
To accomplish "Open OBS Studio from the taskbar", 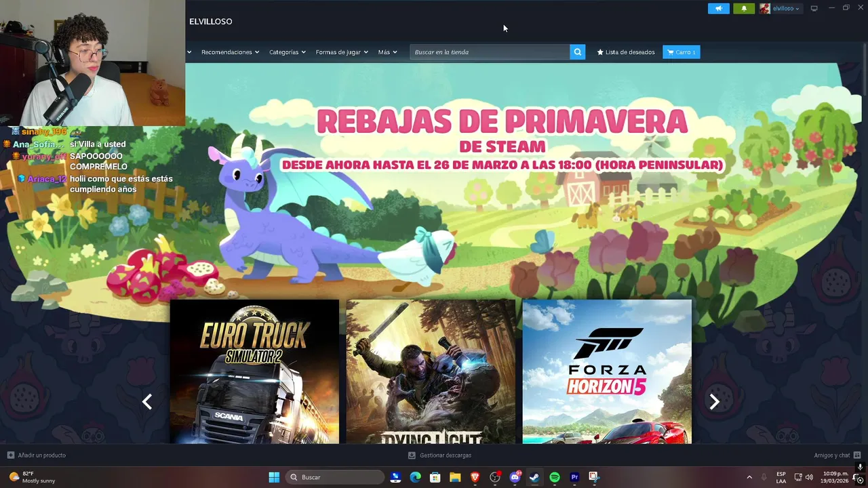I will tap(495, 477).
